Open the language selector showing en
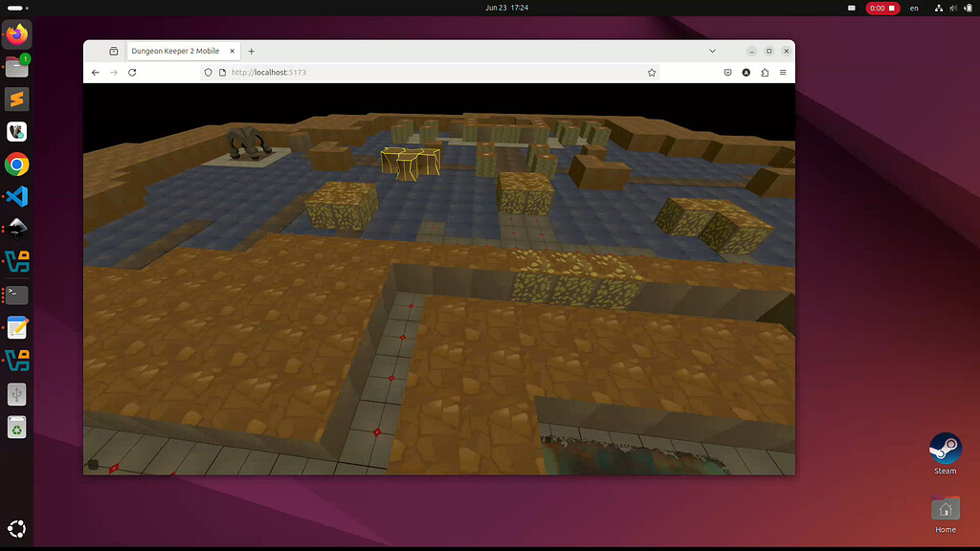Image resolution: width=980 pixels, height=551 pixels. (914, 8)
